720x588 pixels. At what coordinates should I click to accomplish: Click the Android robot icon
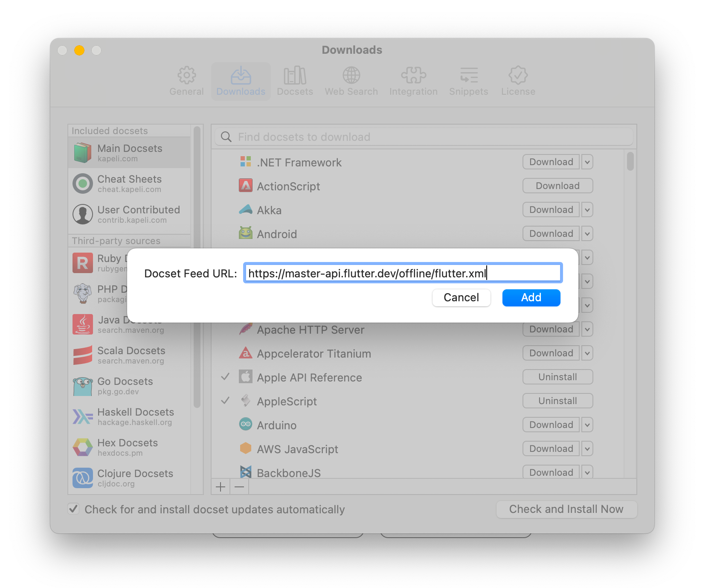tap(246, 233)
